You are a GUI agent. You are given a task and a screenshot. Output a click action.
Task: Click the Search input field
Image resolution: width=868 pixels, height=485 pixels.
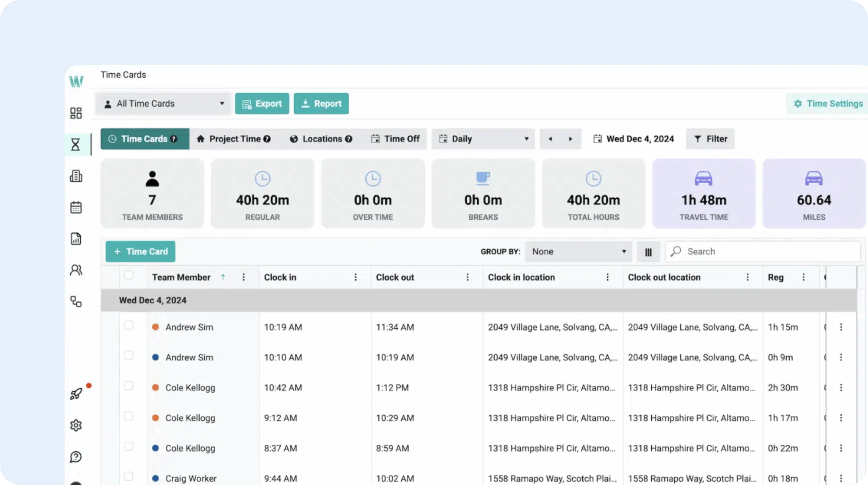coord(763,252)
